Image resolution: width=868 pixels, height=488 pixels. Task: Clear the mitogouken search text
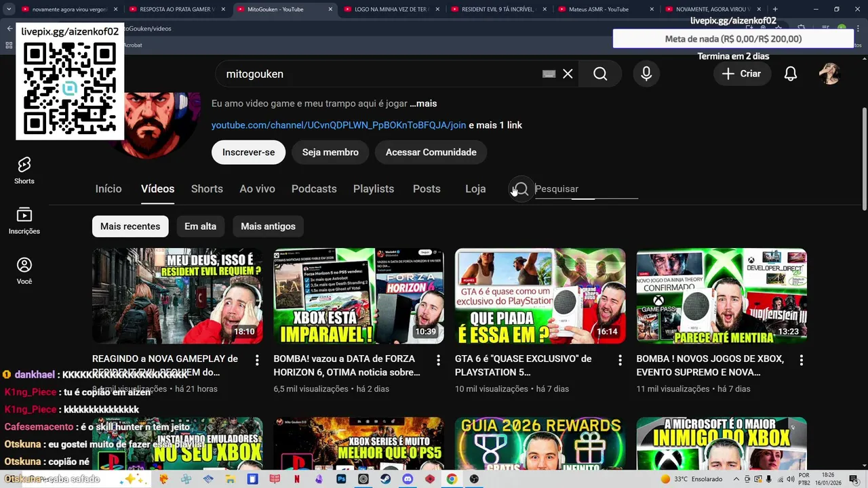click(x=568, y=74)
